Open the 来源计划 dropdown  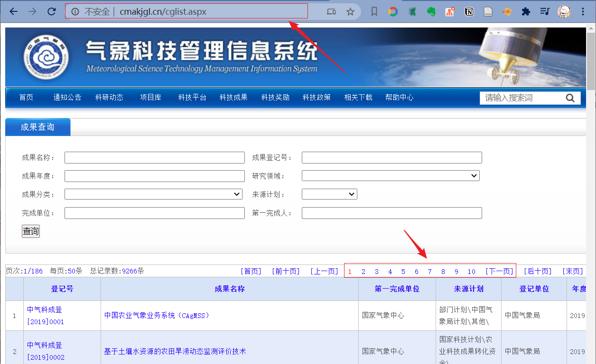(x=329, y=194)
